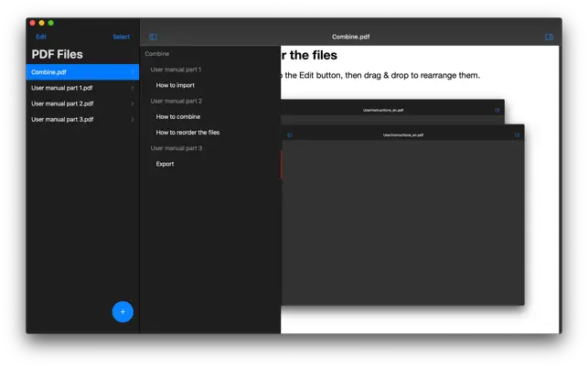Open chevron next to User manual part 3.pdf
The width and height of the screenshot is (588, 368).
[133, 119]
